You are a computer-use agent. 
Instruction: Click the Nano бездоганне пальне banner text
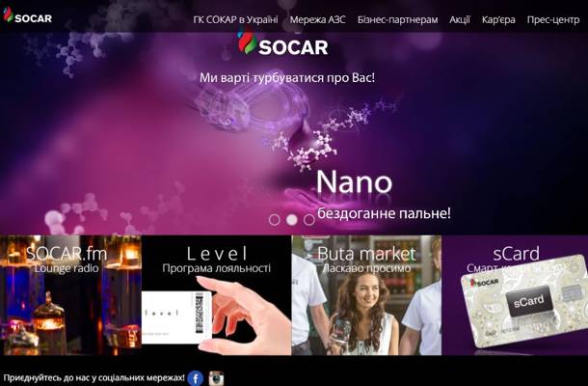384,195
